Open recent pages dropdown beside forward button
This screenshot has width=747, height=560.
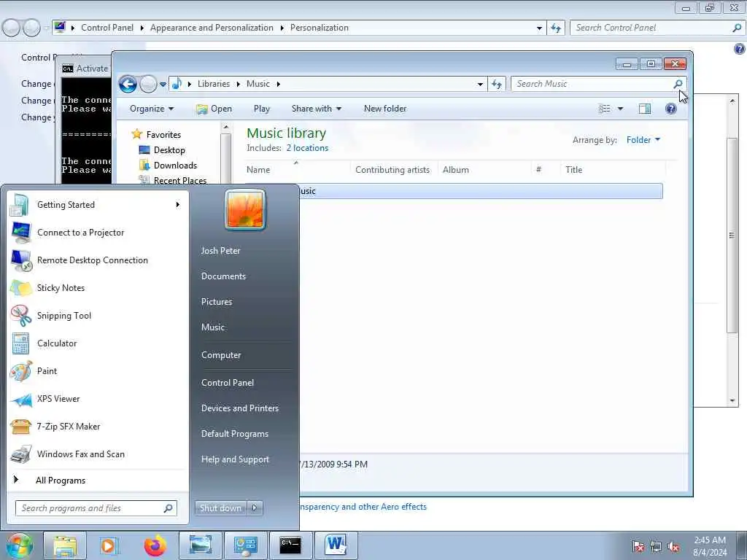163,85
